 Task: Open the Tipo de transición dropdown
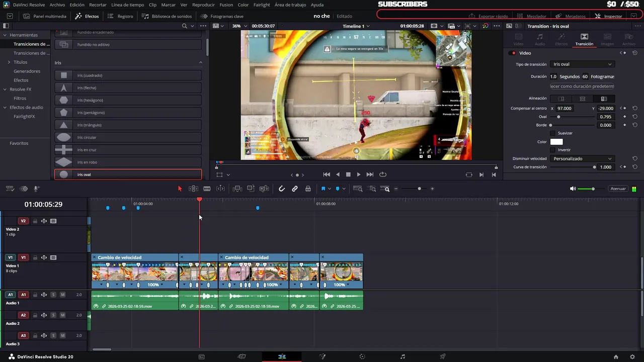(x=582, y=64)
